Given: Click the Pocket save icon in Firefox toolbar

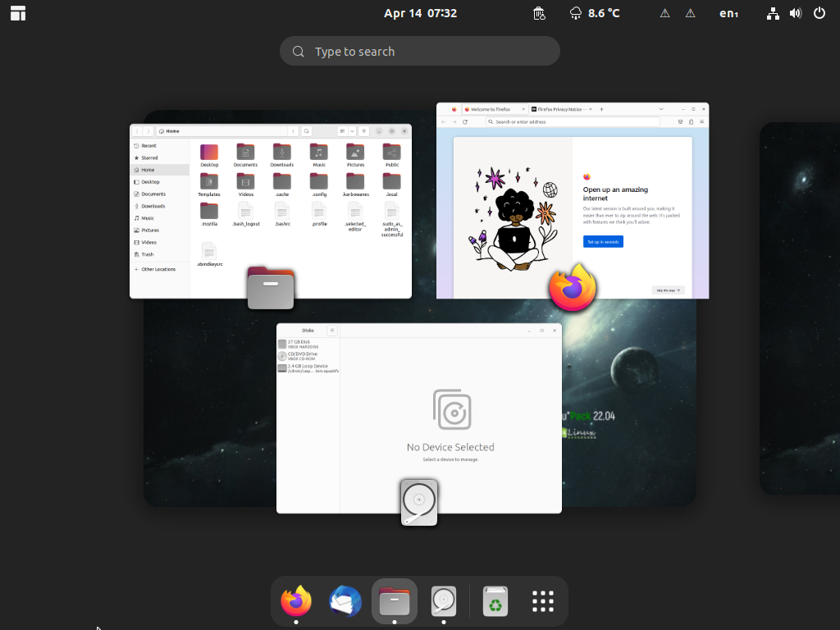Looking at the screenshot, I should [x=680, y=122].
